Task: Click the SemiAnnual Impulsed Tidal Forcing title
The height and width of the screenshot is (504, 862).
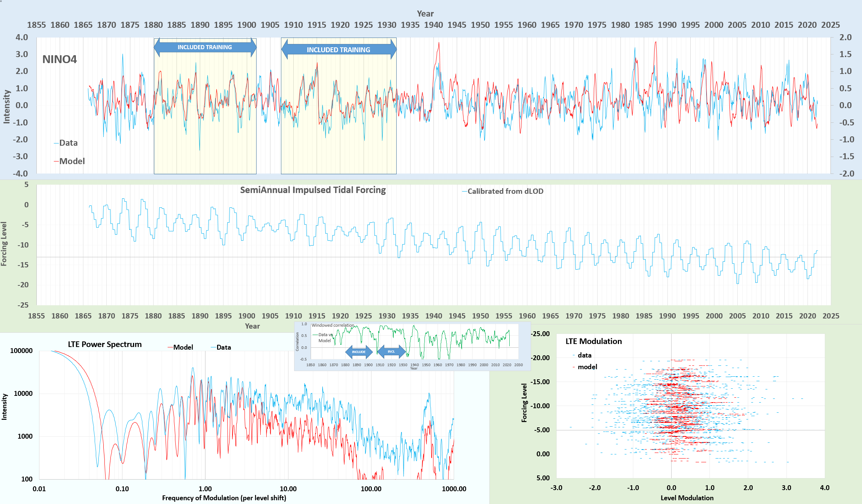Action: coord(312,190)
